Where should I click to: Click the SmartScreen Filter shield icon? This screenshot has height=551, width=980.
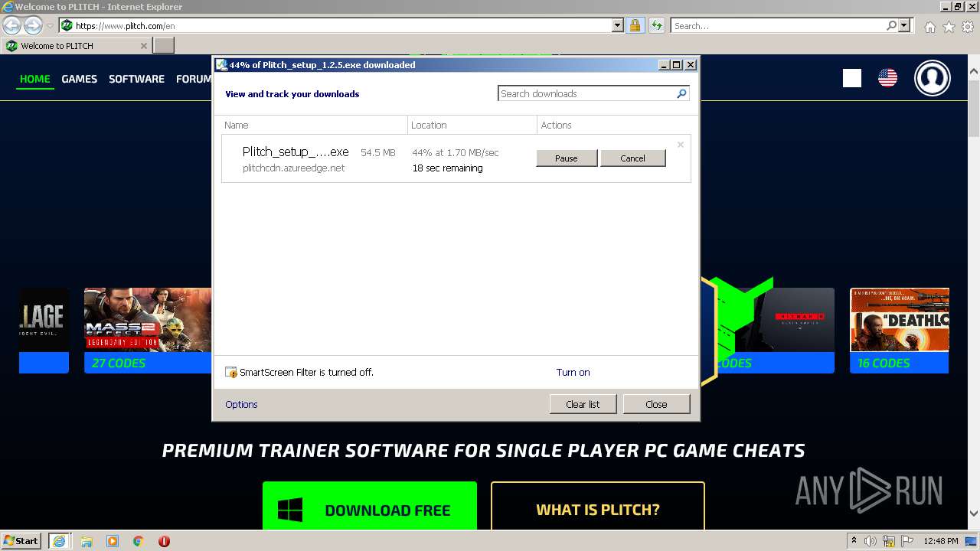click(x=231, y=373)
